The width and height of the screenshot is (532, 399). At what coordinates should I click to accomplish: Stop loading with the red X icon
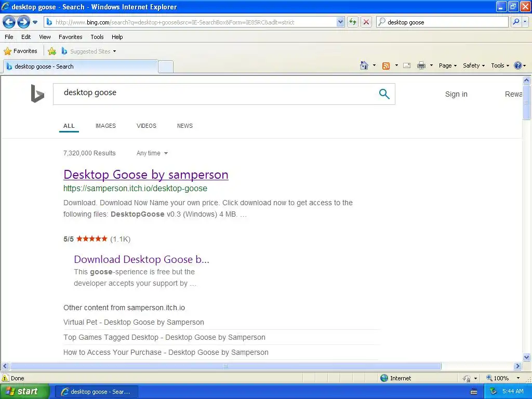coord(366,22)
